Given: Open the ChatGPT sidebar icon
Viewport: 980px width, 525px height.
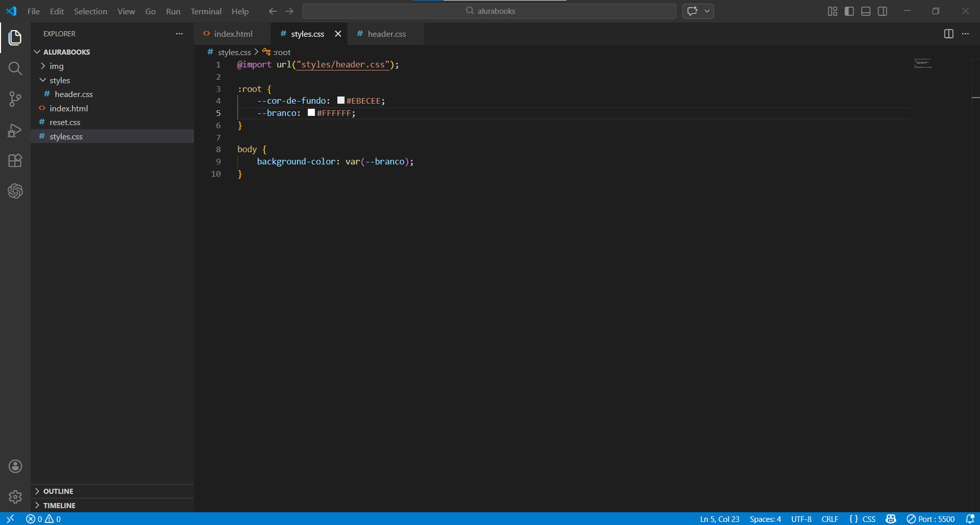Looking at the screenshot, I should click(15, 191).
